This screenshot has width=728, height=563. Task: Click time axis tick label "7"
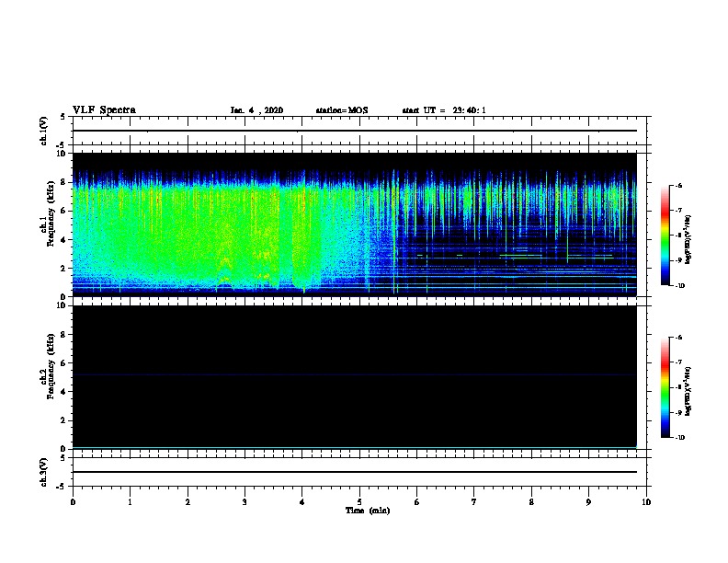[474, 501]
